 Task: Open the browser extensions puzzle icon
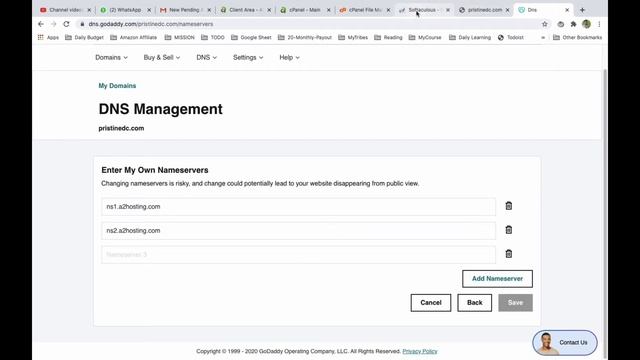(573, 24)
